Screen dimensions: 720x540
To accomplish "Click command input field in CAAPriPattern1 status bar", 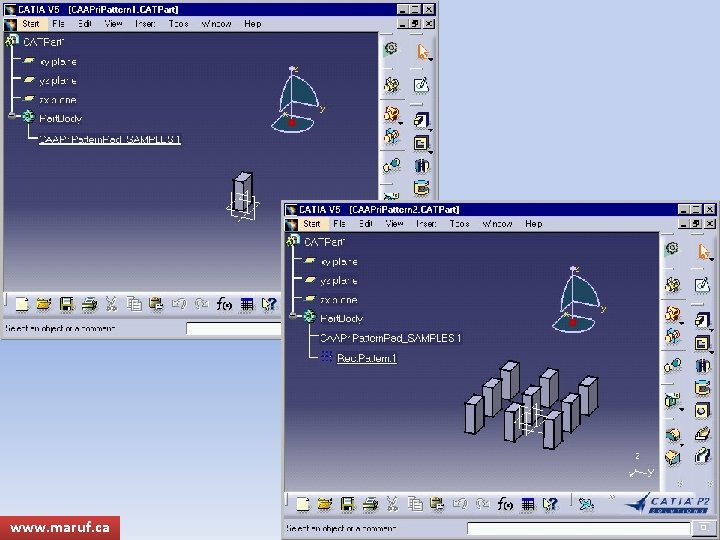I will tap(233, 328).
